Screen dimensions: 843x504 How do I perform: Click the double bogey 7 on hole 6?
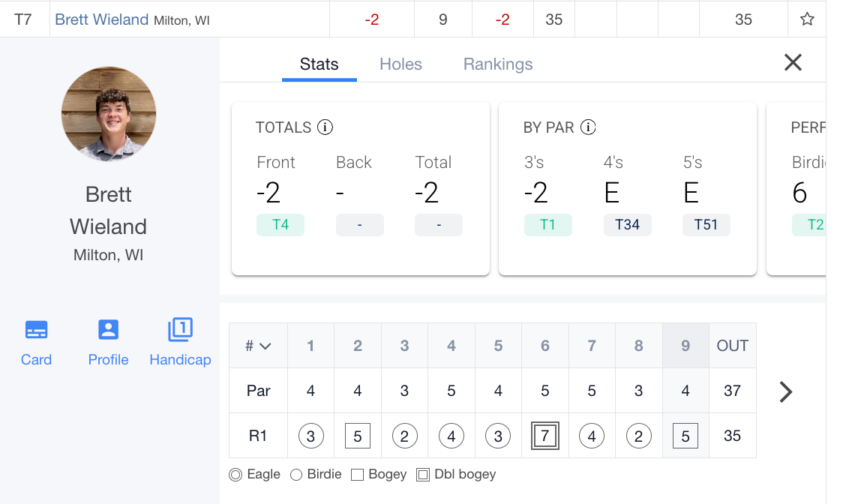click(545, 436)
